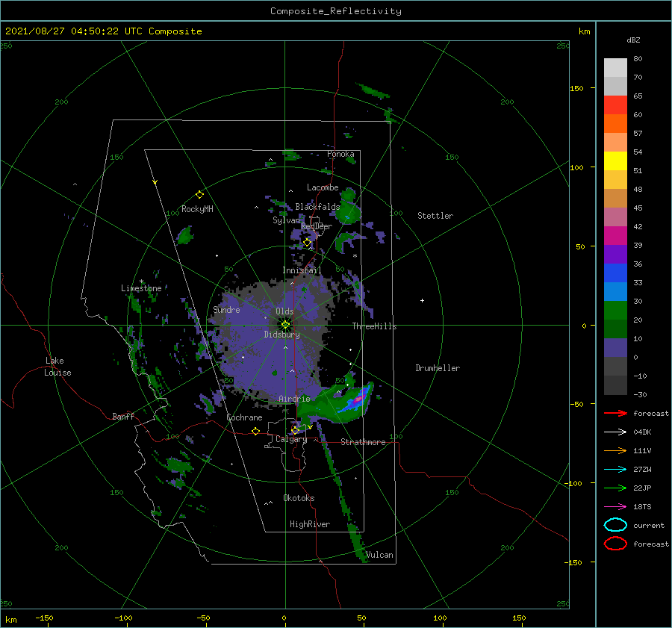Click the Vulcan label
Viewport: 672px width, 628px height.
click(x=379, y=555)
